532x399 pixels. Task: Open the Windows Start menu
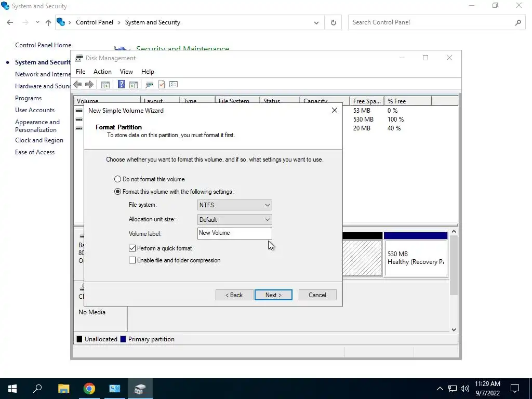coord(12,389)
